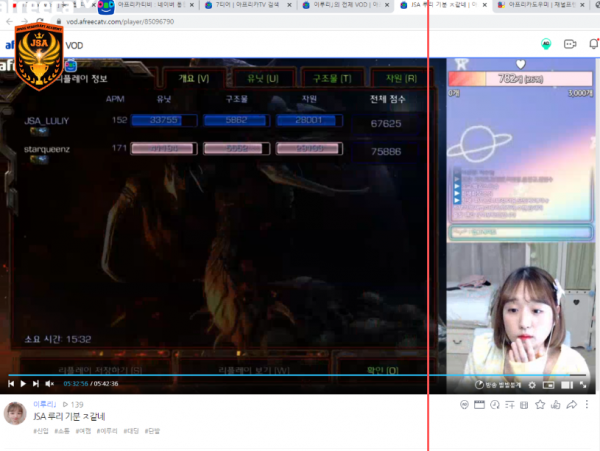This screenshot has height=451, width=600.
Task: Add the VOD to a playlist
Action: [509, 405]
